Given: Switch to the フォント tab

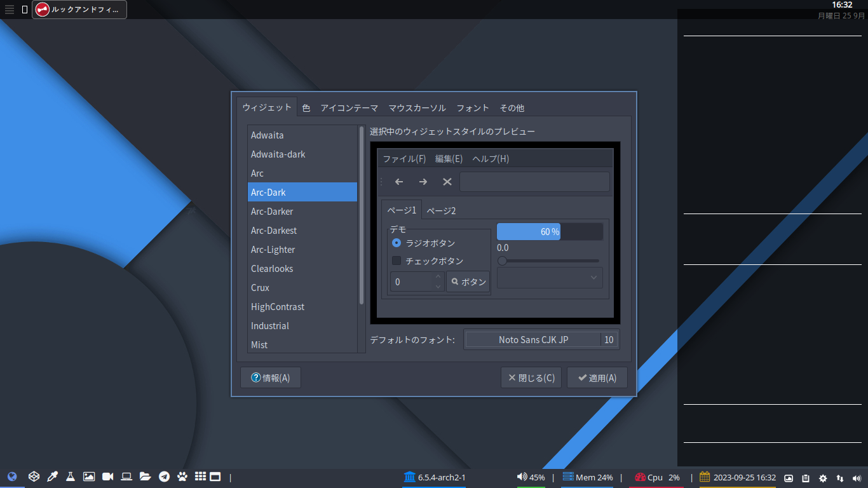Looking at the screenshot, I should 473,108.
